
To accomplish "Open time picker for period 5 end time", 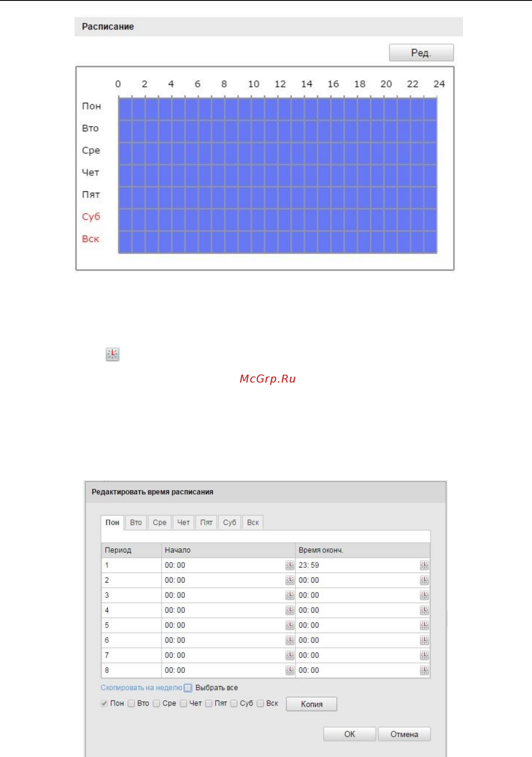I will click(424, 625).
